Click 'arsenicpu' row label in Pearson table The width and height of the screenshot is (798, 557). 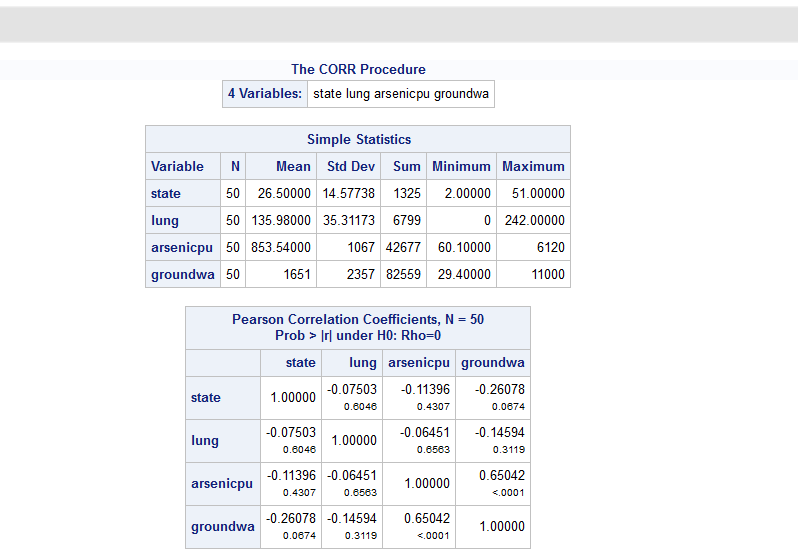click(223, 484)
